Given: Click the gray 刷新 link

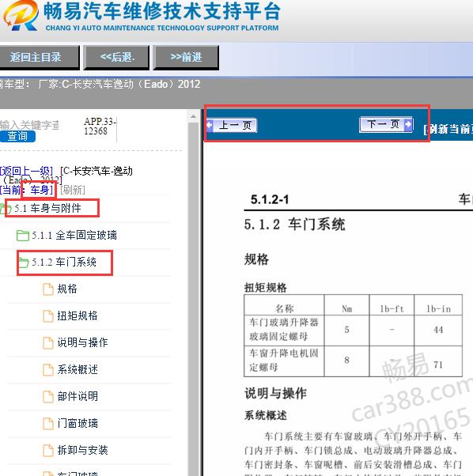Looking at the screenshot, I should [73, 190].
